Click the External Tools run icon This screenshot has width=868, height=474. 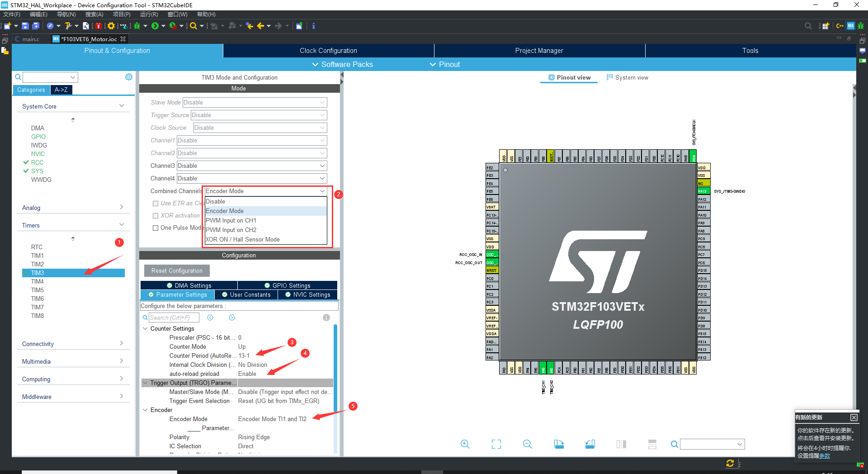tap(173, 26)
